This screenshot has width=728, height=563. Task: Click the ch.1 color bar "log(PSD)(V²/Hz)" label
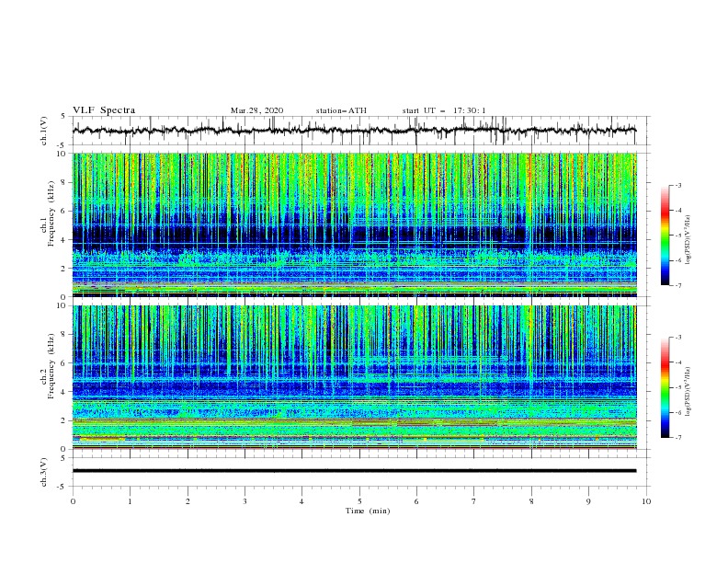click(x=688, y=240)
